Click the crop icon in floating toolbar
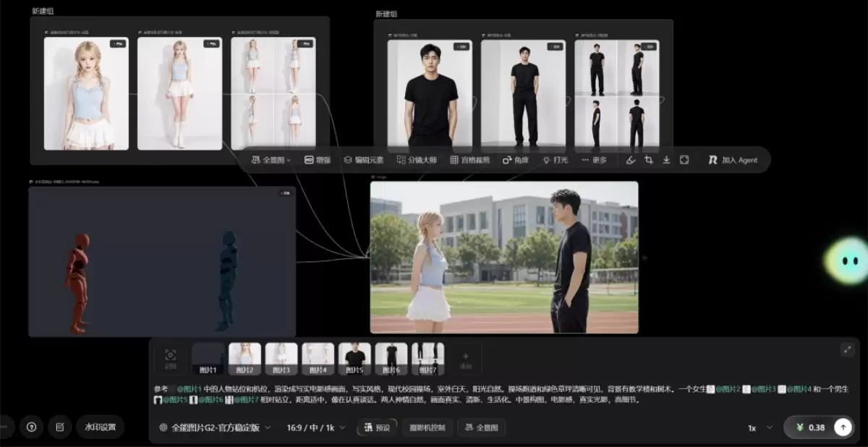Image resolution: width=868 pixels, height=447 pixels. 649,160
